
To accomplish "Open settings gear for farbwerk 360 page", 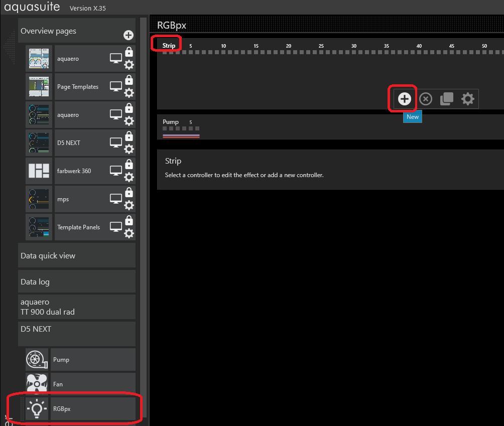I will click(129, 177).
